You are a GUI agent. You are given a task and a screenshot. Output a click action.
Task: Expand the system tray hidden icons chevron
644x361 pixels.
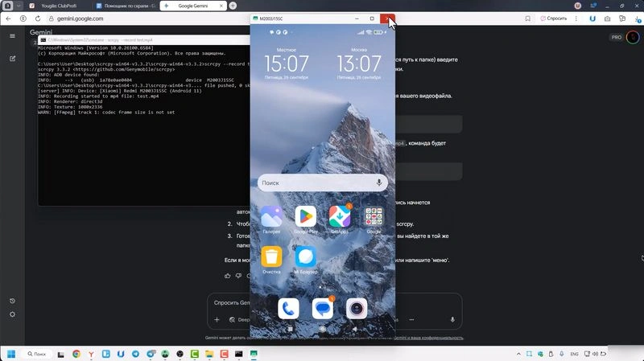pyautogui.click(x=518, y=354)
